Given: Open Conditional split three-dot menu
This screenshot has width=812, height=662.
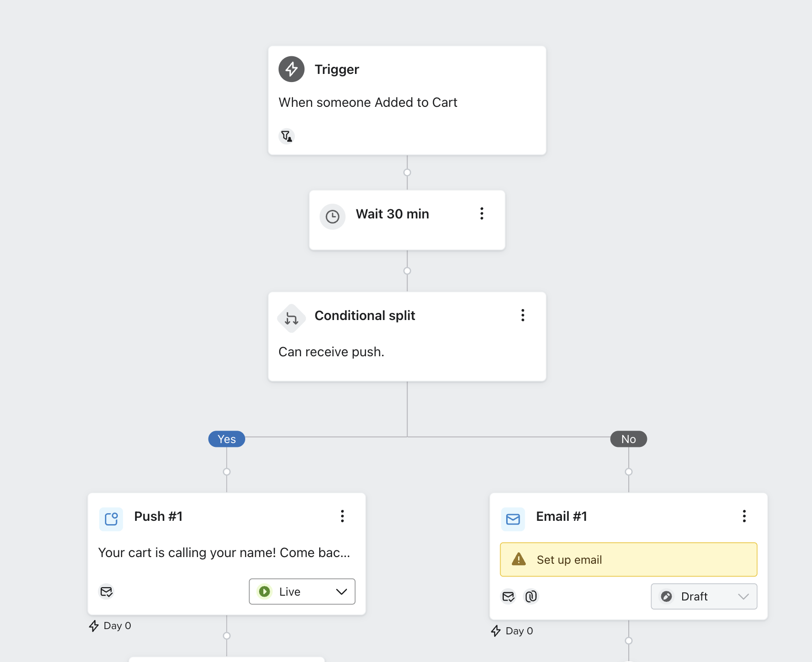Looking at the screenshot, I should pos(523,315).
